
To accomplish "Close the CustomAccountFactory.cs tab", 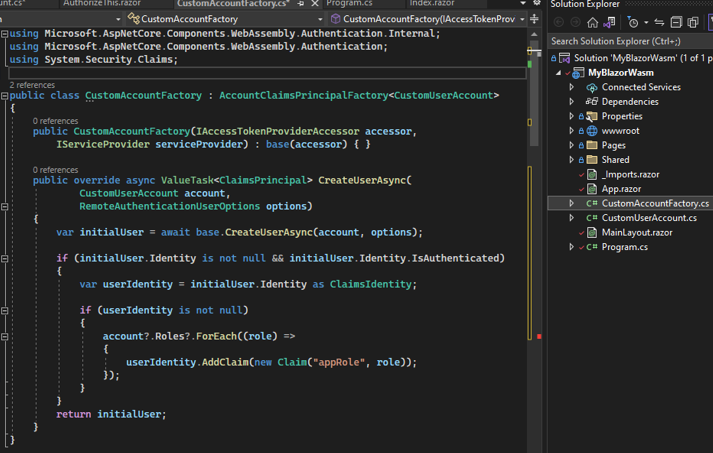I will pos(315,3).
